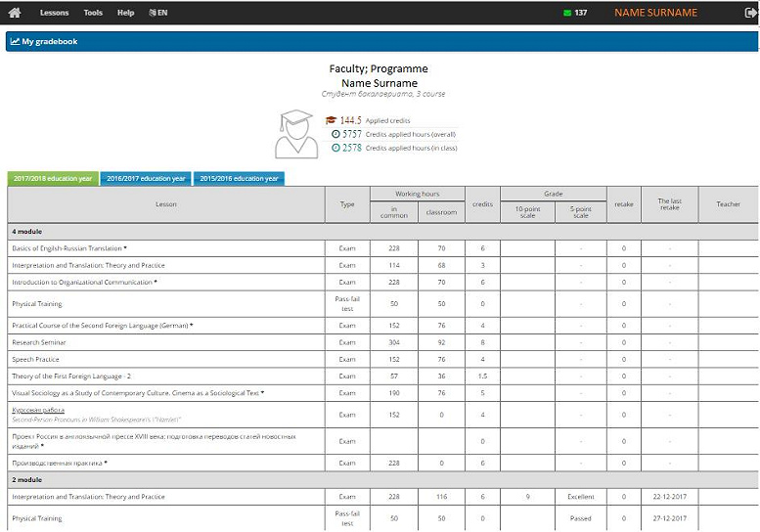760x532 pixels.
Task: Click the clock icon beside 5757 hours
Action: (x=335, y=134)
